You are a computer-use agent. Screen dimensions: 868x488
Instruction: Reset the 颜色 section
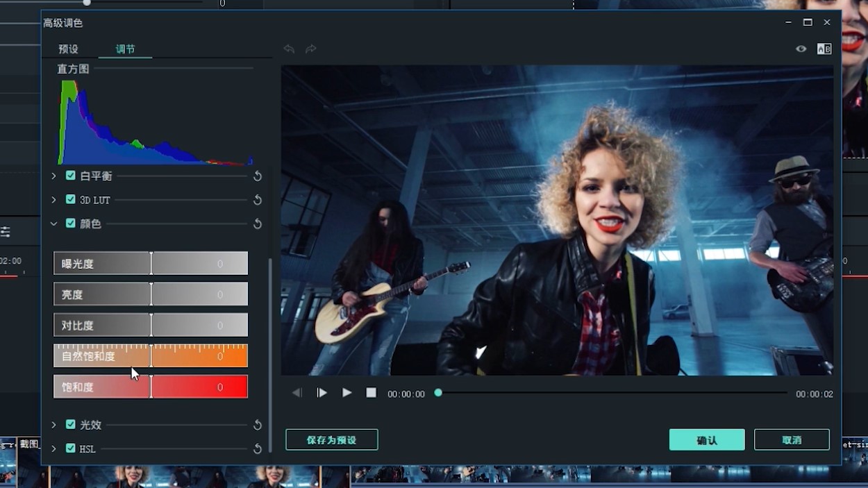pyautogui.click(x=258, y=224)
